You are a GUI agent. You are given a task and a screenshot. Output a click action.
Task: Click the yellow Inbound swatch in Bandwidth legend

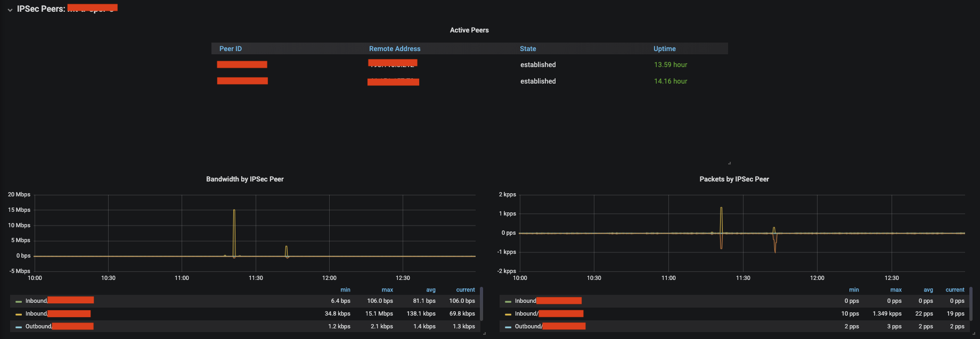(x=19, y=314)
